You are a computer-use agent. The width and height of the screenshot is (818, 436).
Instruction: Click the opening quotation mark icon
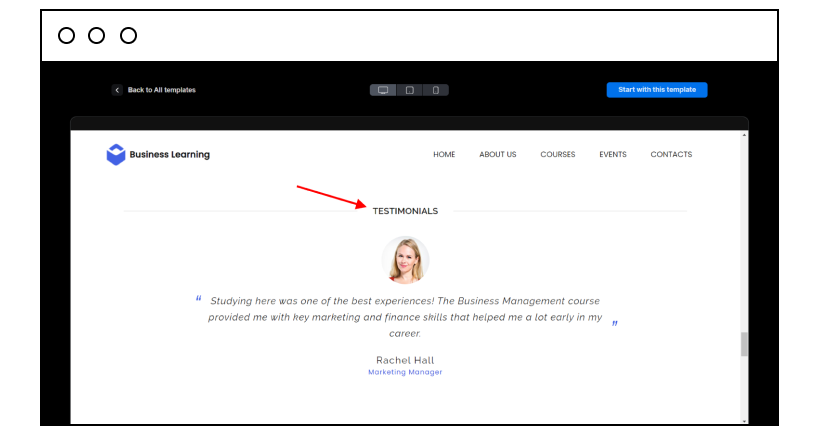point(198,299)
